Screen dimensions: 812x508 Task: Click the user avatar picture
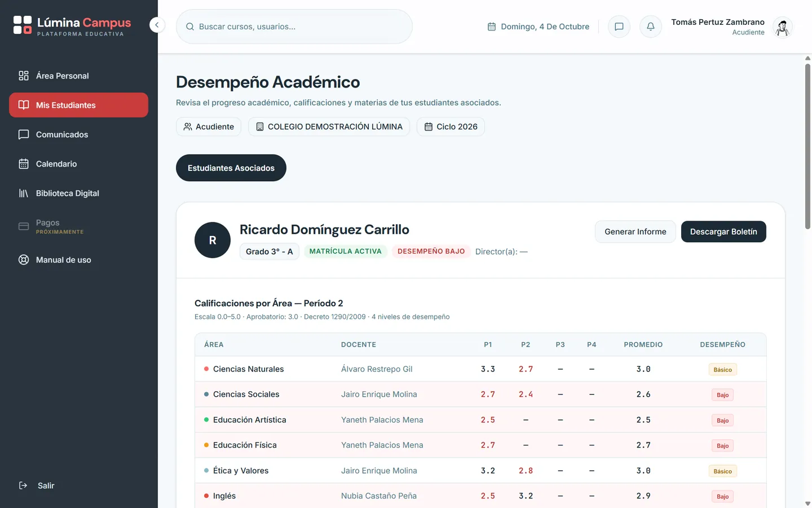coord(782,27)
